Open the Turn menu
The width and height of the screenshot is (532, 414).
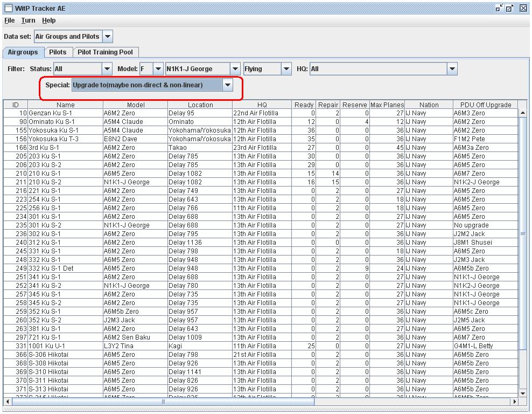pos(28,20)
